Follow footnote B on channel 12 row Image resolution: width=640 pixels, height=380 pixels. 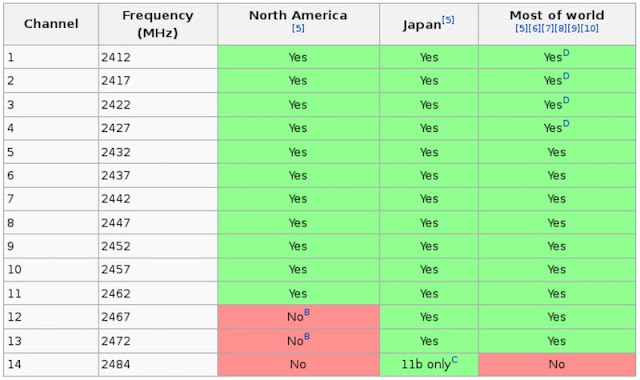307,313
